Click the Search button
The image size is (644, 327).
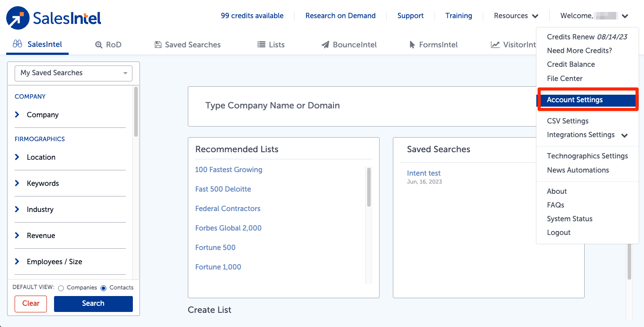click(93, 304)
